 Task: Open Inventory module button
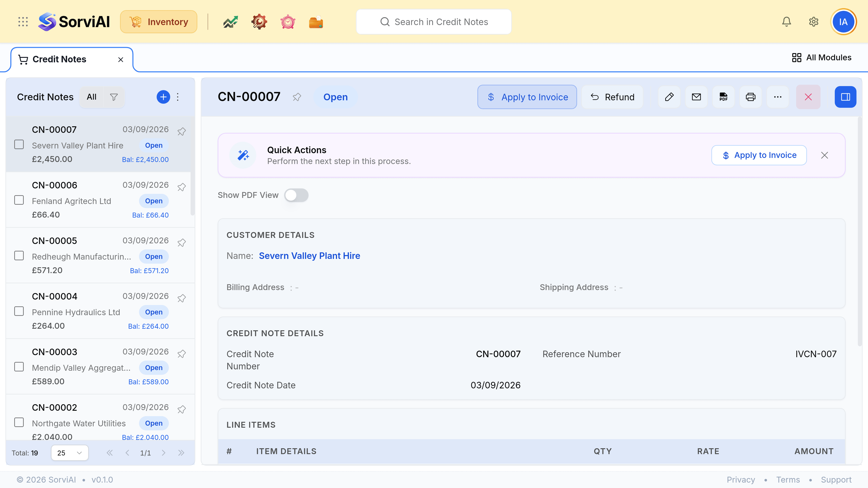(159, 22)
